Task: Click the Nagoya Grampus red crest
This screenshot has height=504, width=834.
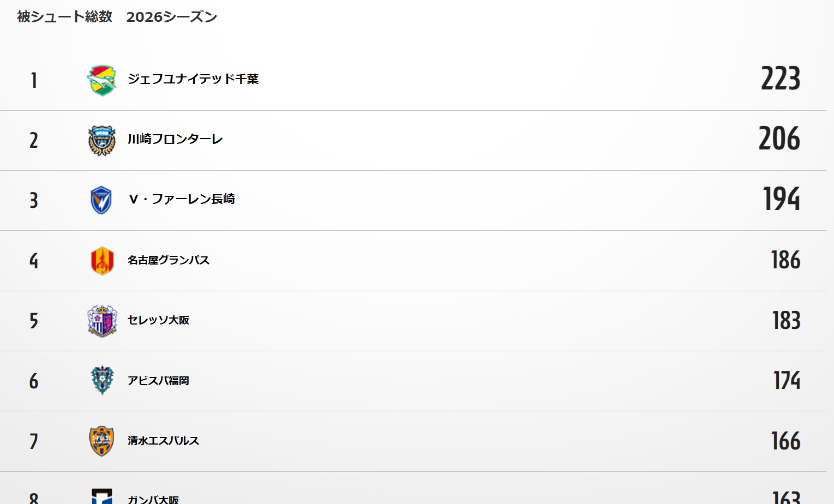Action: [102, 261]
